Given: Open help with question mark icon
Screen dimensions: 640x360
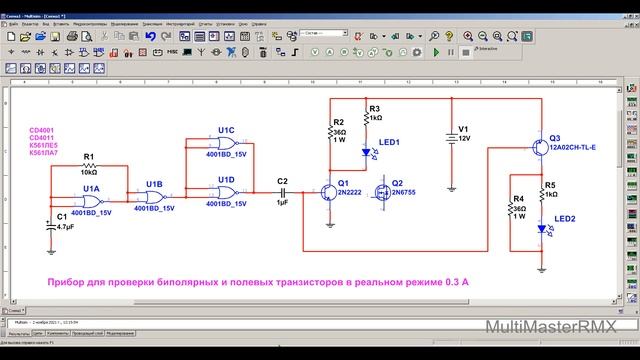Looking at the screenshot, I should click(449, 37).
